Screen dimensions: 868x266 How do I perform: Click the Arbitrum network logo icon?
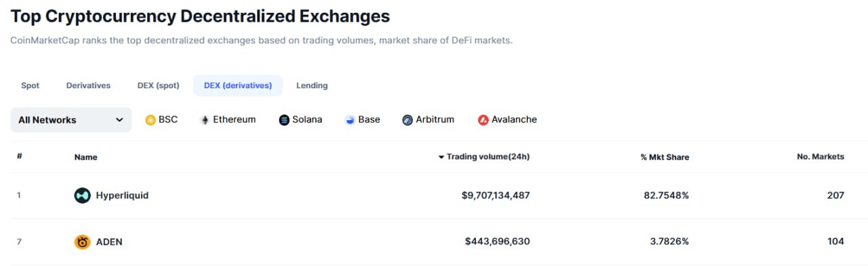pos(408,120)
